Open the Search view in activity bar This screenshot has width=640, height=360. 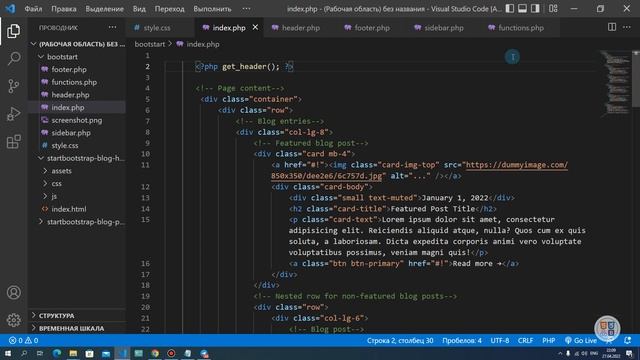(13, 58)
